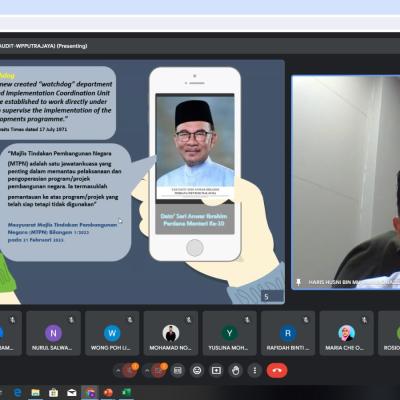
Task: Click the presented slide area
Action: point(142,182)
